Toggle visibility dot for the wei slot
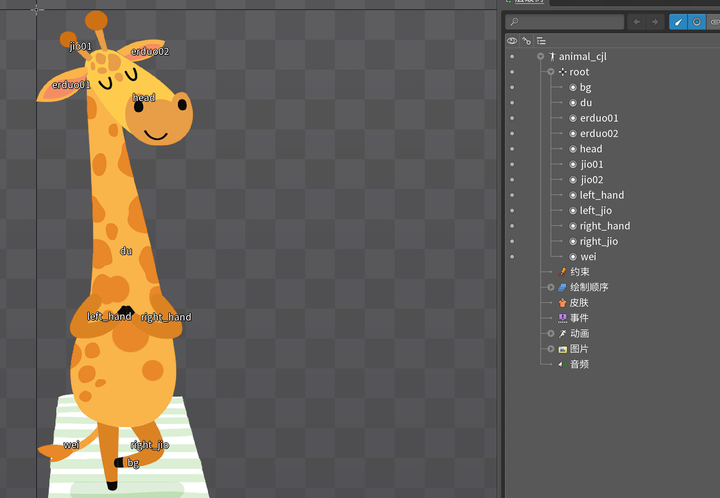Viewport: 720px width, 498px height. pyautogui.click(x=512, y=257)
